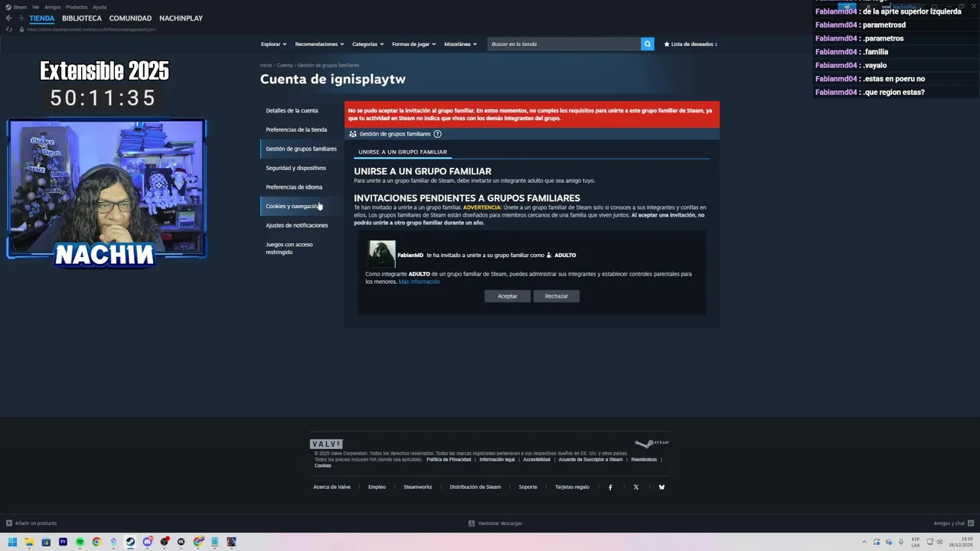Switch to the BIBLIOTECA tab
The width and height of the screenshot is (980, 551).
point(82,18)
